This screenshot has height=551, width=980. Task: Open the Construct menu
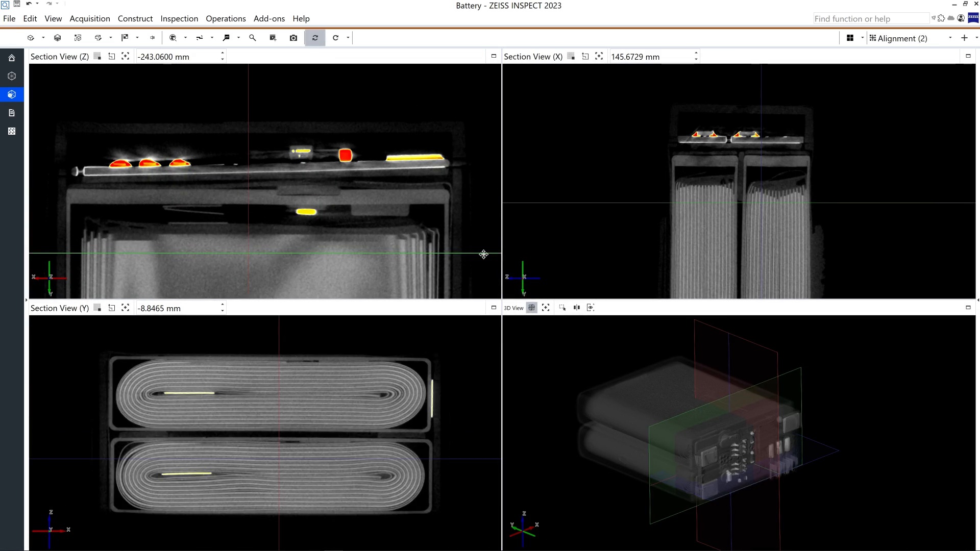tap(135, 19)
